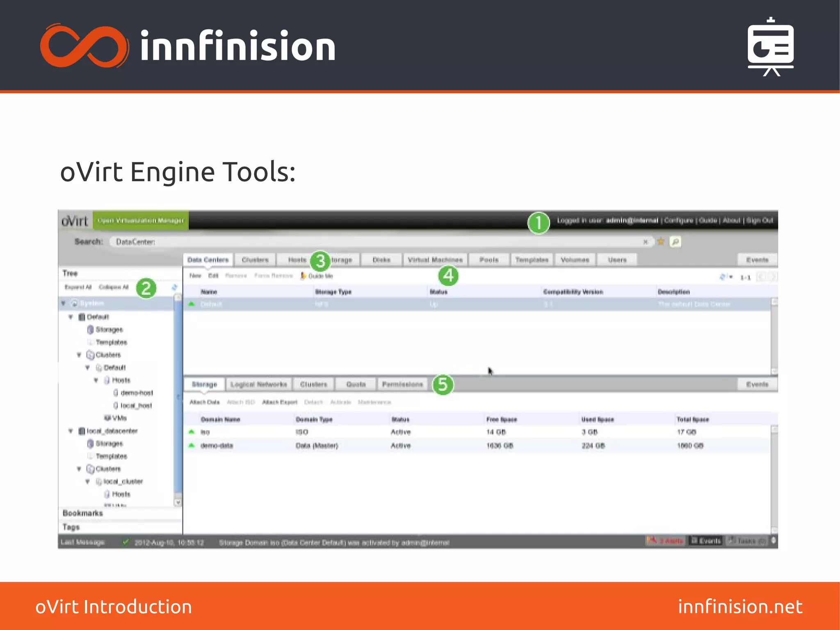This screenshot has width=840, height=630.
Task: Switch to the Quota sub-tab
Action: pos(356,385)
